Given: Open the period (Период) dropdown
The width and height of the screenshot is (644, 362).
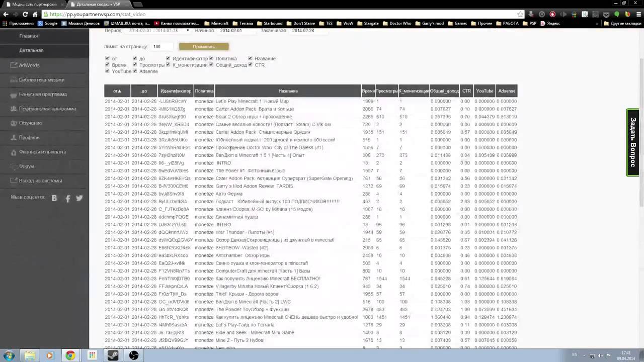Looking at the screenshot, I should 158,31.
